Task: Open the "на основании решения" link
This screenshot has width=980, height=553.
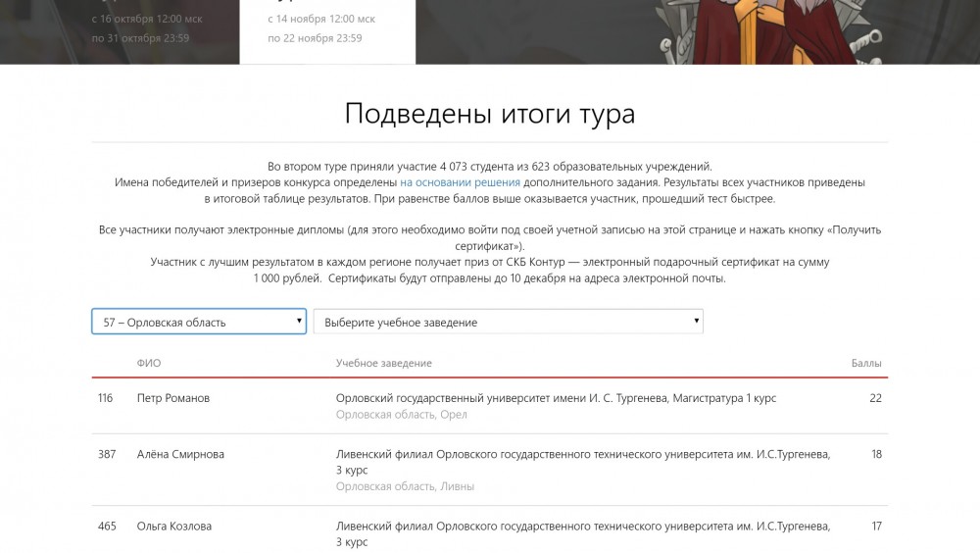Action: pyautogui.click(x=460, y=182)
